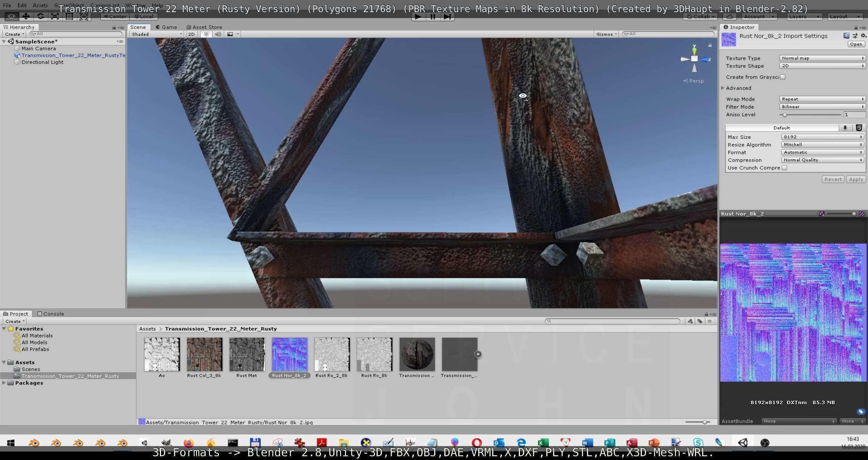Open the Edit menu
868x460 pixels.
pos(22,5)
